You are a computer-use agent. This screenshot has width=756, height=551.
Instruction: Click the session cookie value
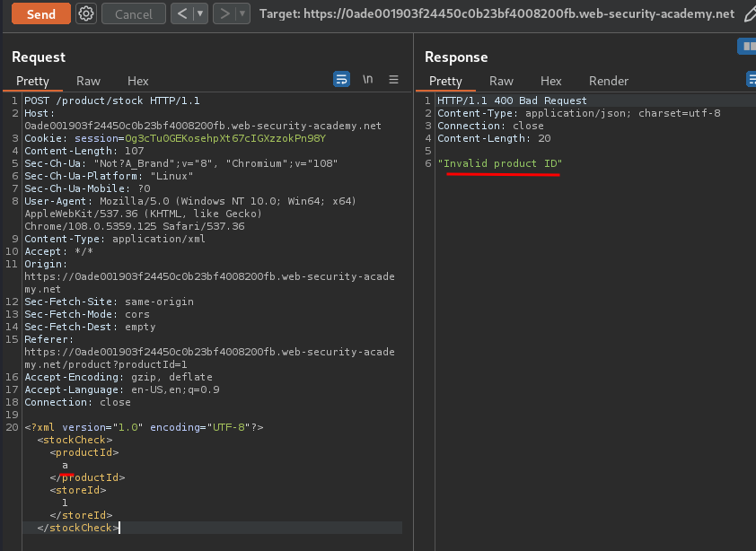[x=225, y=138]
